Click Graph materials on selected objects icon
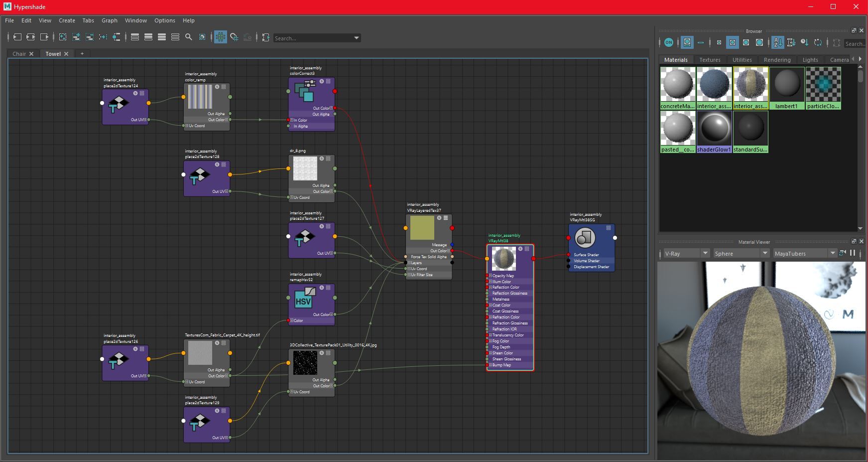Image resolution: width=868 pixels, height=462 pixels. pyautogui.click(x=117, y=37)
